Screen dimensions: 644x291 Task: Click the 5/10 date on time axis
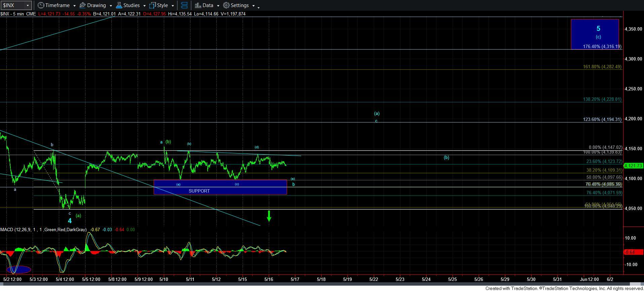tap(164, 279)
